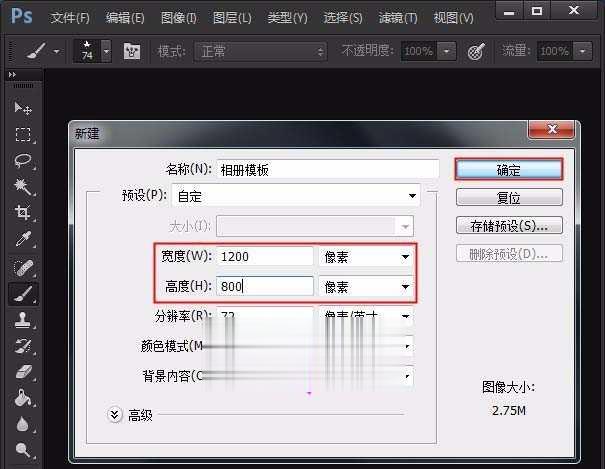The image size is (605, 469).
Task: Open the height unit 像素 dropdown
Action: coord(366,287)
